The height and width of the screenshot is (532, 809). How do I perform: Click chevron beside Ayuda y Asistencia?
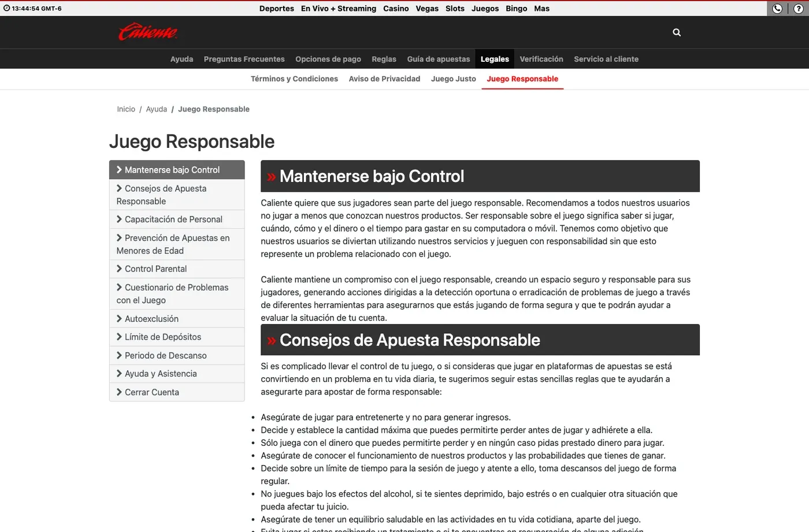(x=119, y=374)
